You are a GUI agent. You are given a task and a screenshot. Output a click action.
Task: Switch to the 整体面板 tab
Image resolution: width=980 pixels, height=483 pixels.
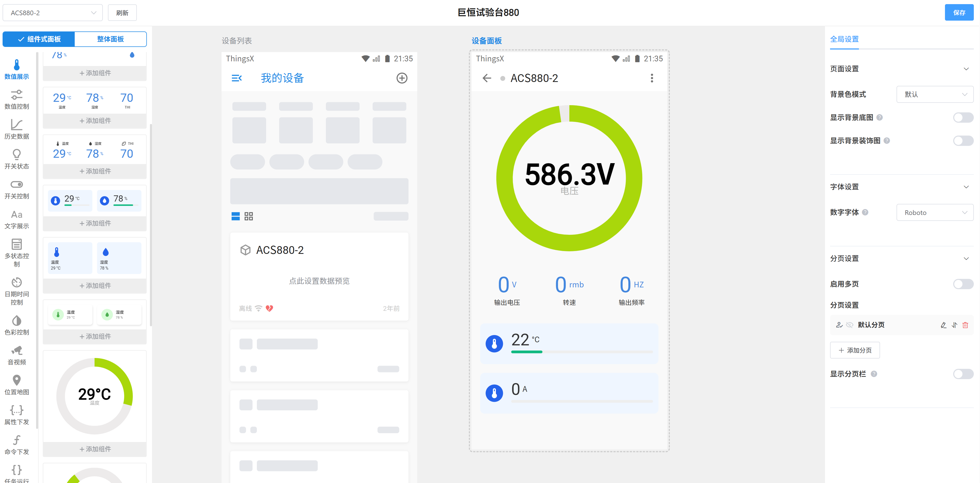[110, 39]
